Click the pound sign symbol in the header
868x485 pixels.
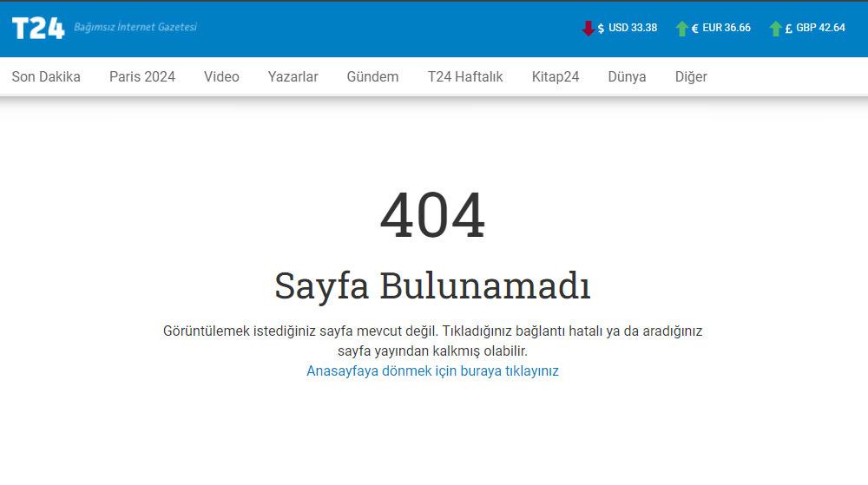pyautogui.click(x=788, y=29)
